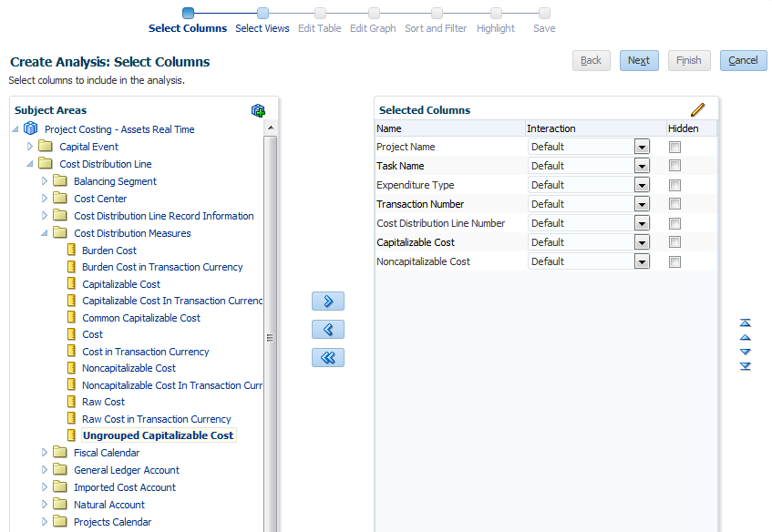Image resolution: width=772 pixels, height=532 pixels.
Task: Toggle Hidden checkbox for Project Name
Action: coord(674,147)
